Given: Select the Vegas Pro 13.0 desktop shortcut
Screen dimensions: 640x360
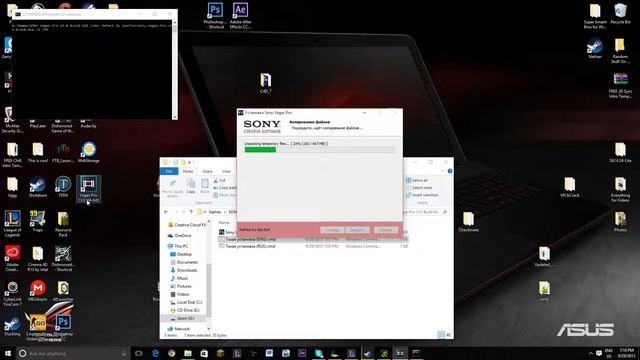Looking at the screenshot, I should (88, 189).
